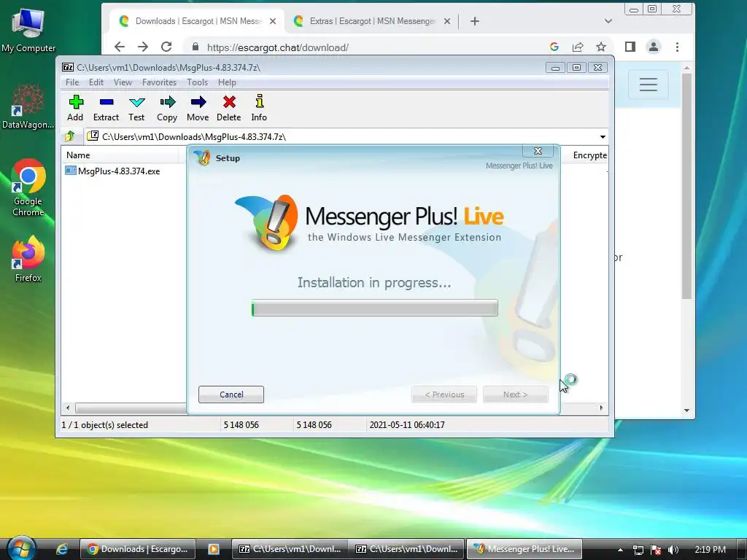Click the Add icon in 7-Zip toolbar

coord(76,102)
